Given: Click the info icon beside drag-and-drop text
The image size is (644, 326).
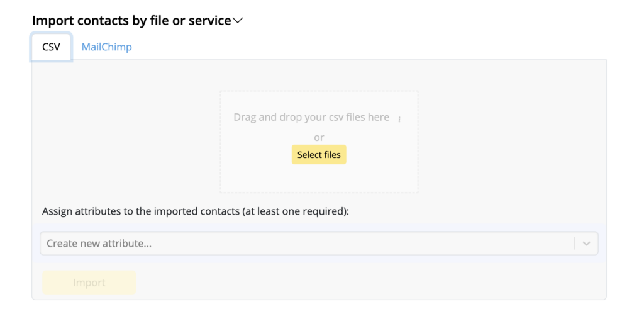Looking at the screenshot, I should 399,119.
